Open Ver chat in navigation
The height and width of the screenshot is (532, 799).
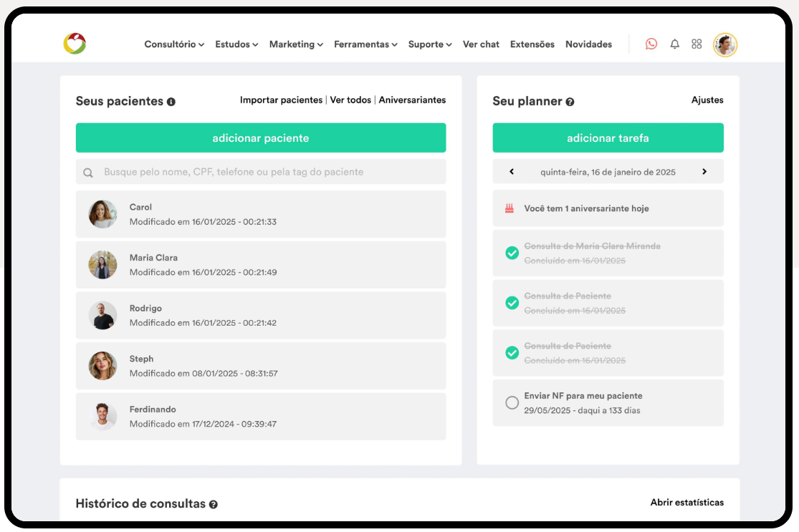[481, 44]
